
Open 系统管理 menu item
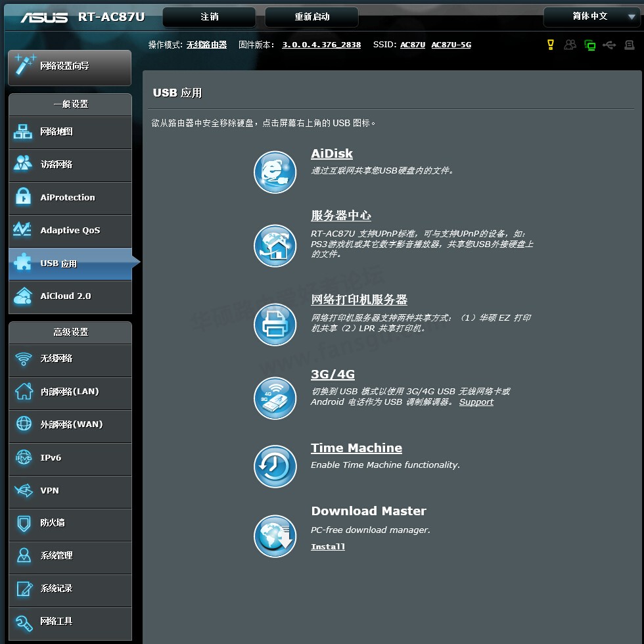coord(70,557)
